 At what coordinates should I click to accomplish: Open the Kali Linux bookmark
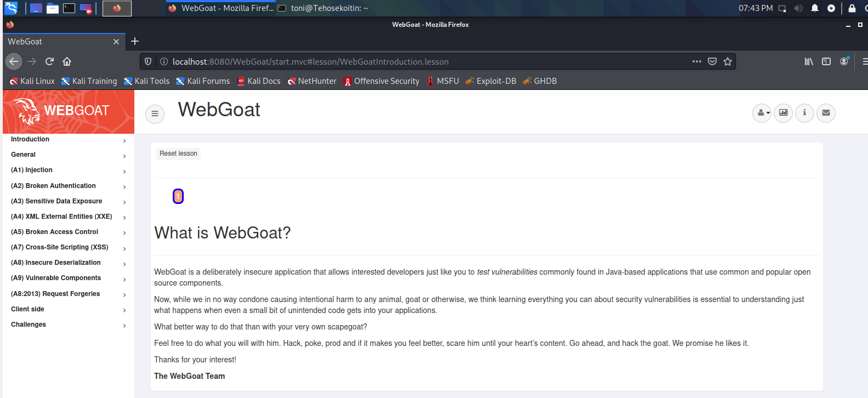pos(32,81)
